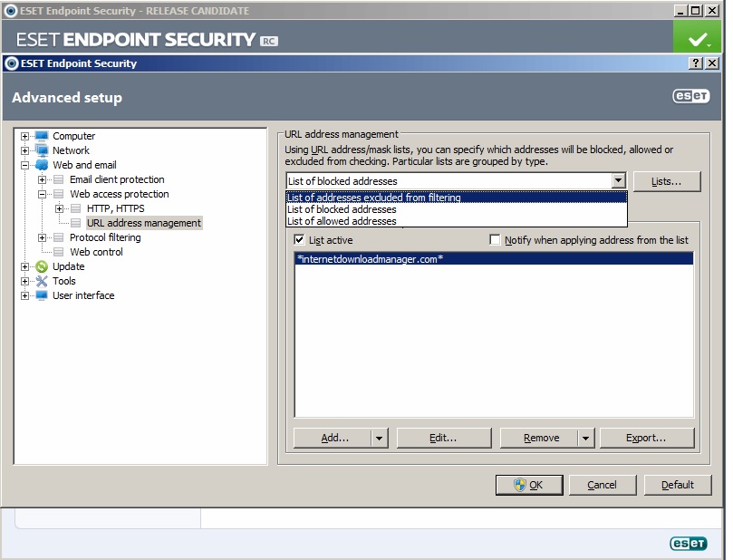
Task: Expand the Protocol filtering node
Action: click(42, 237)
